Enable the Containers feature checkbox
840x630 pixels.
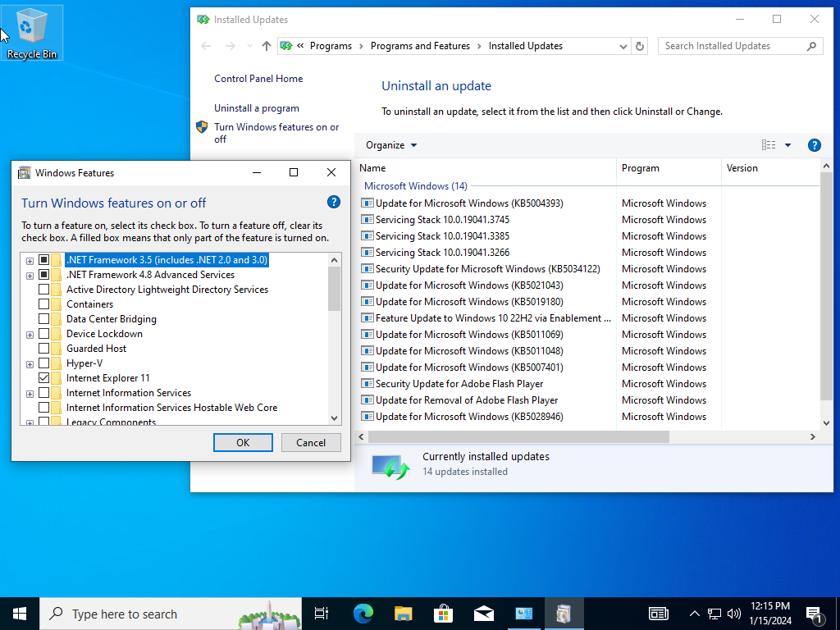tap(44, 304)
